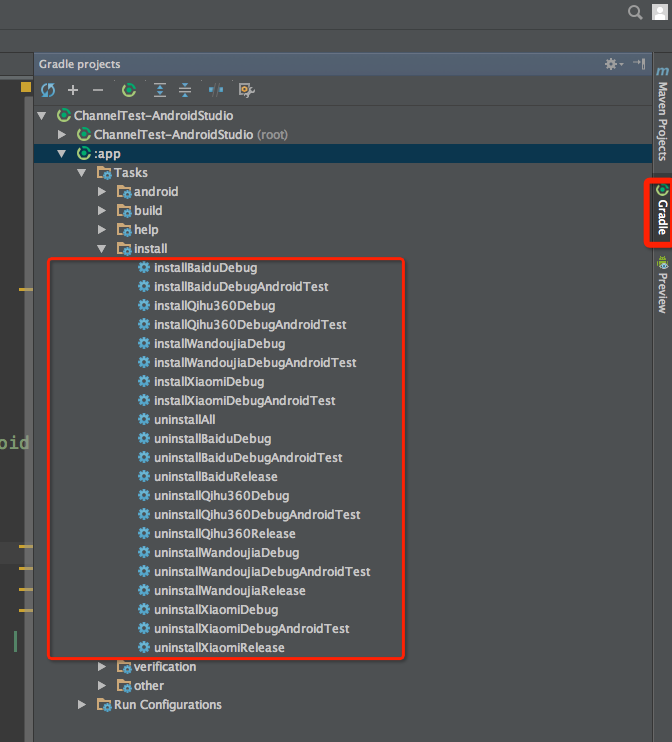Viewport: 672px width, 742px height.
Task: Select the other task group label
Action: (149, 686)
